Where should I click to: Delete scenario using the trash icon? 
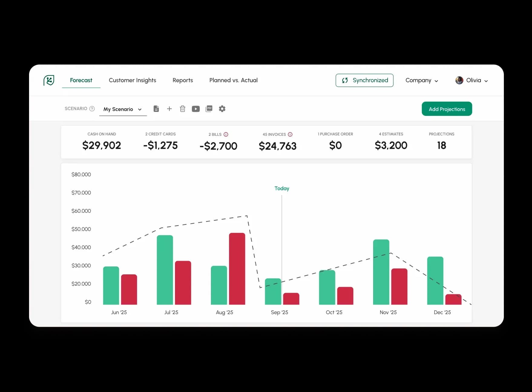coord(182,109)
